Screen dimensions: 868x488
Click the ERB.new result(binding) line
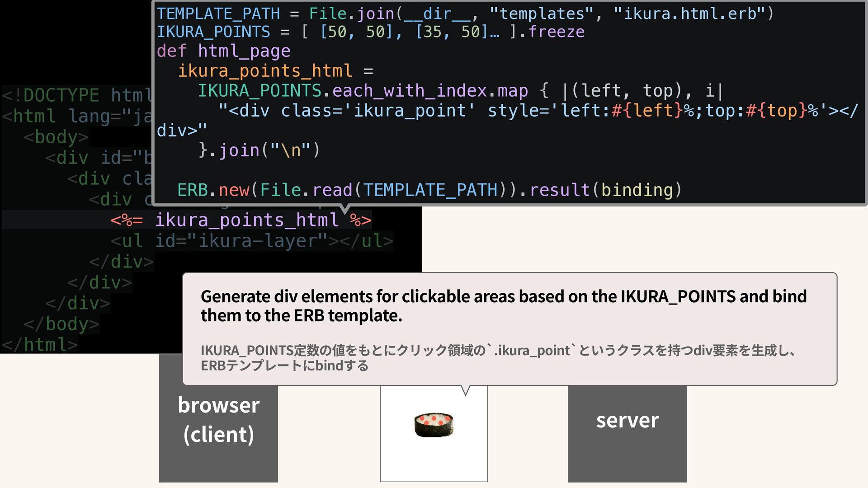coord(429,190)
